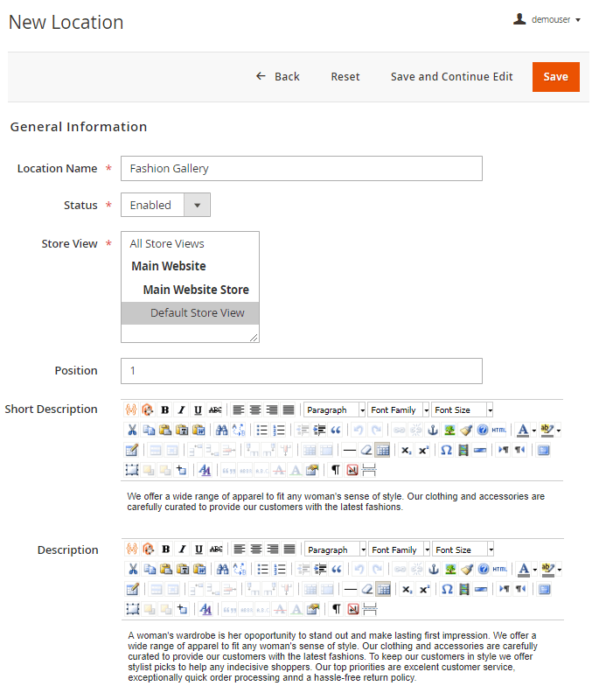Viewport: 599px width, 700px height.
Task: Toggle underline in Short Description toolbar
Action: click(199, 409)
